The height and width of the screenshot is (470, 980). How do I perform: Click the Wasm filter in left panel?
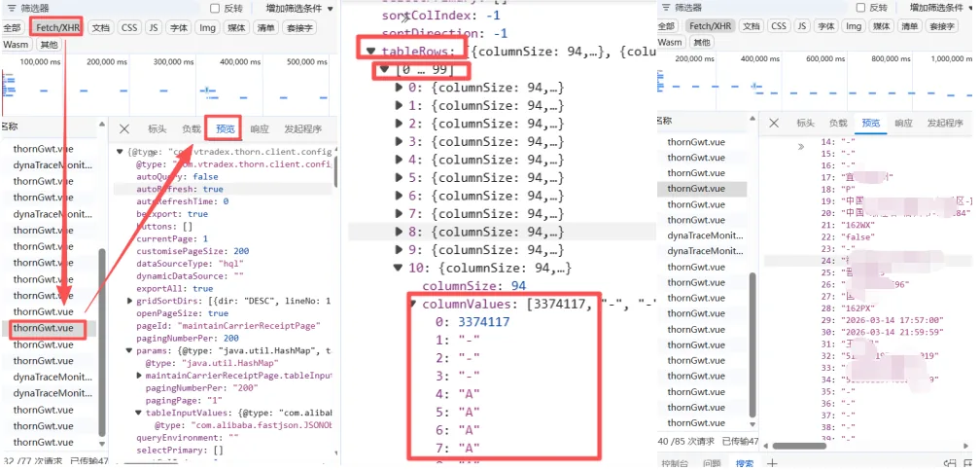pyautogui.click(x=16, y=45)
